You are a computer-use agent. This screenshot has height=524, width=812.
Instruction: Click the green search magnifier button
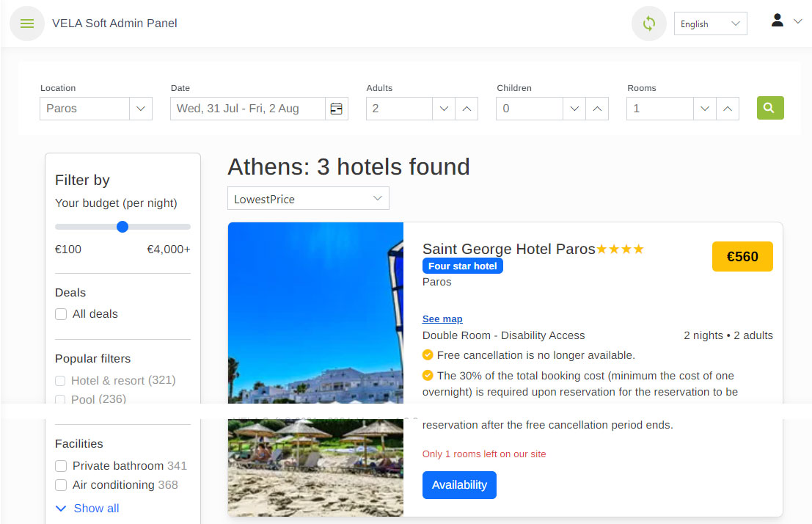coord(769,108)
